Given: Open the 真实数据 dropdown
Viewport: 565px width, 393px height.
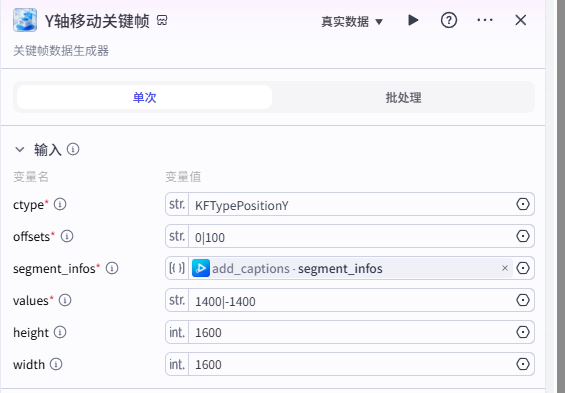Looking at the screenshot, I should point(352,22).
